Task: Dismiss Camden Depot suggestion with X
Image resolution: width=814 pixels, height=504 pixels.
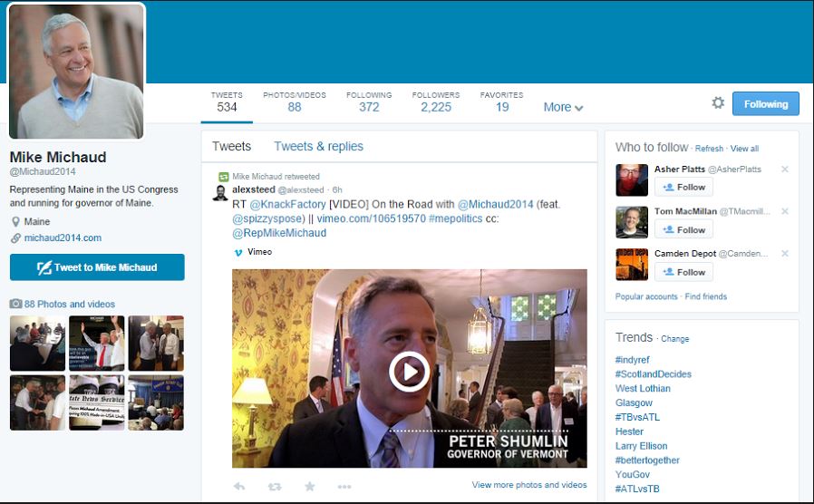Action: [785, 254]
